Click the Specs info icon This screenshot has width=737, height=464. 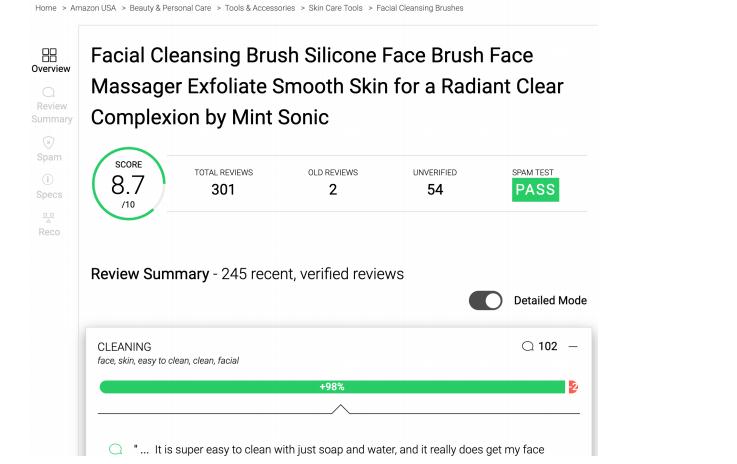[x=50, y=180]
